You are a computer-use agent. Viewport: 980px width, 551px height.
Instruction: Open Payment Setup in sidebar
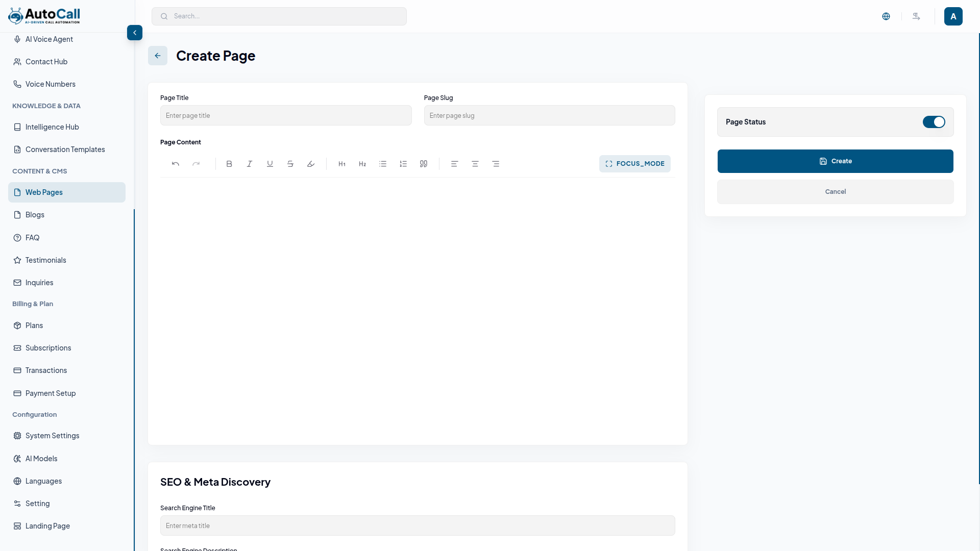67,393
